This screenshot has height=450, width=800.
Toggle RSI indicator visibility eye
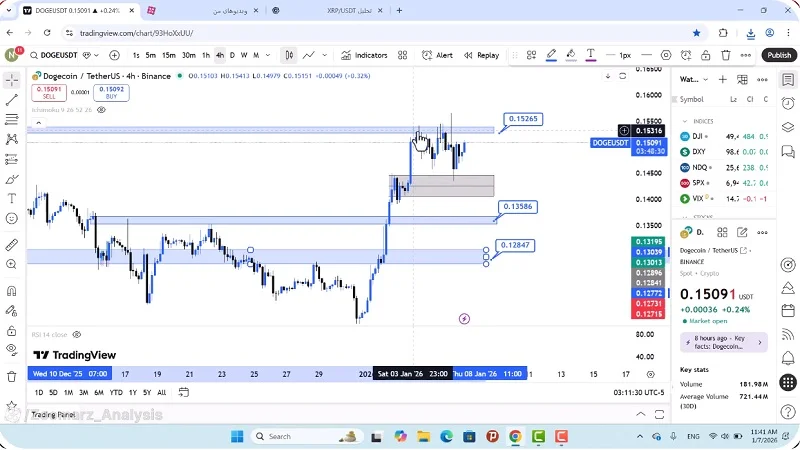(77, 334)
